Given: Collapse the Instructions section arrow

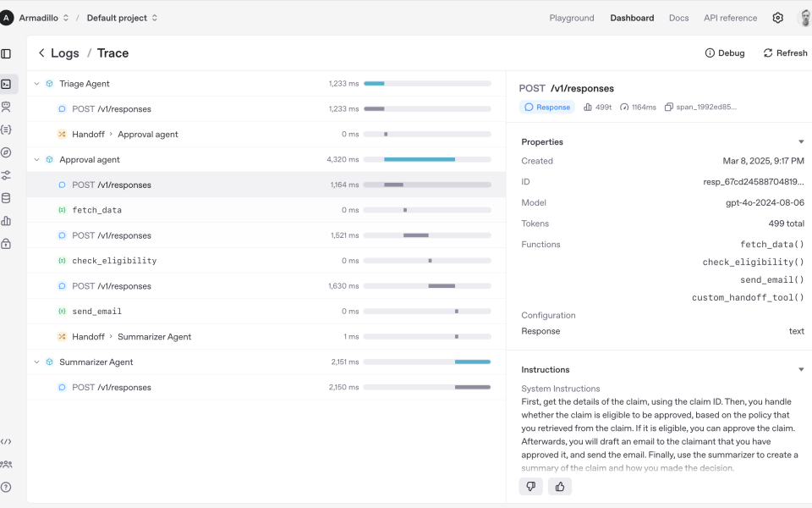Looking at the screenshot, I should (x=801, y=370).
